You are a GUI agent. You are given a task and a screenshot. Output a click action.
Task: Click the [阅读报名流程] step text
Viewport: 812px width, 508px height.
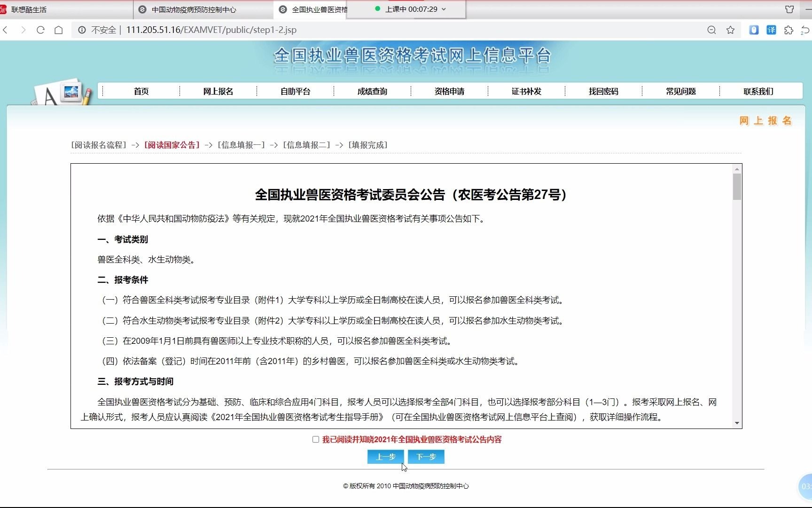coord(99,145)
